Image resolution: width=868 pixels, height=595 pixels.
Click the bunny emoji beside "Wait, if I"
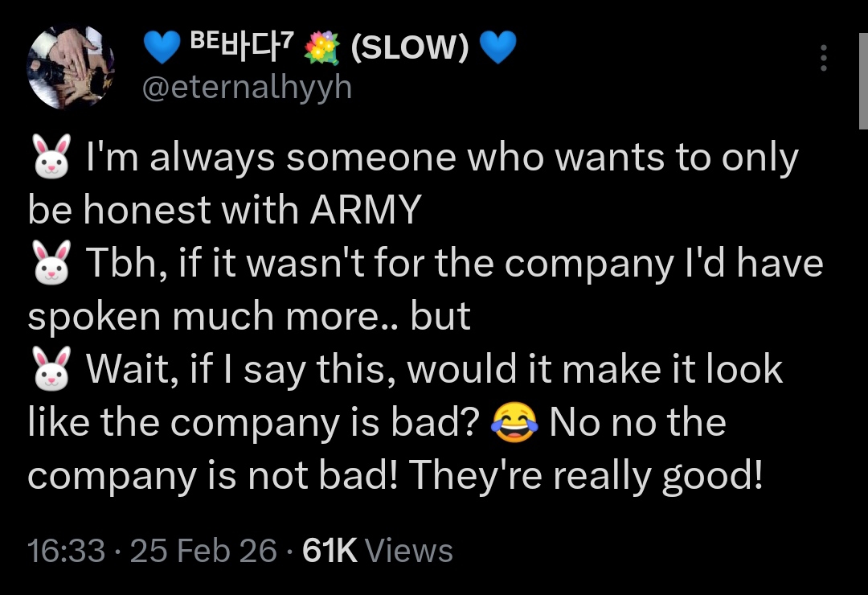click(x=49, y=370)
